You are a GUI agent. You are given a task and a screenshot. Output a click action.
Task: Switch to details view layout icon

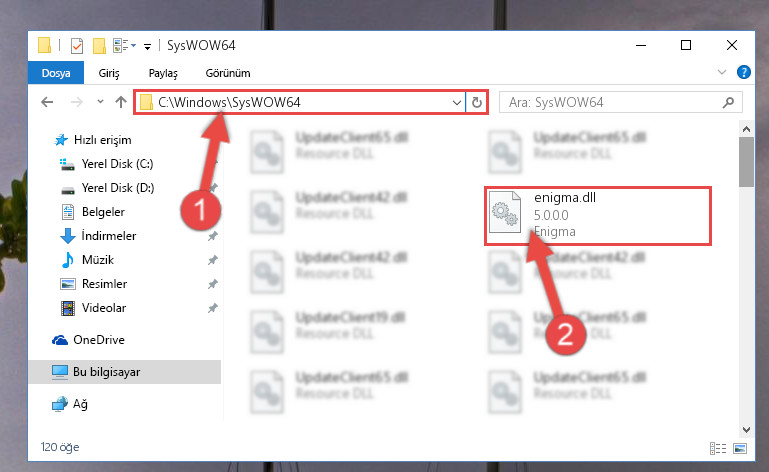[x=718, y=448]
